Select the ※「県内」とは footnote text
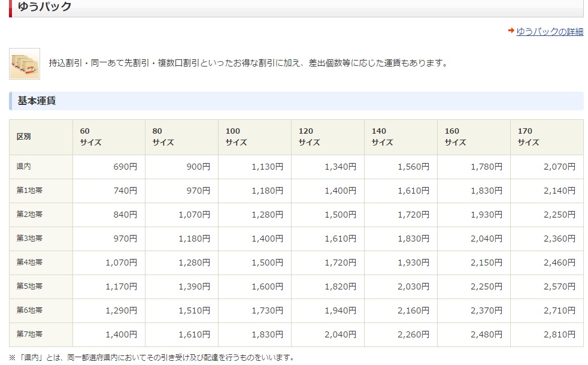Viewport: 588px width, 365px height. click(153, 357)
